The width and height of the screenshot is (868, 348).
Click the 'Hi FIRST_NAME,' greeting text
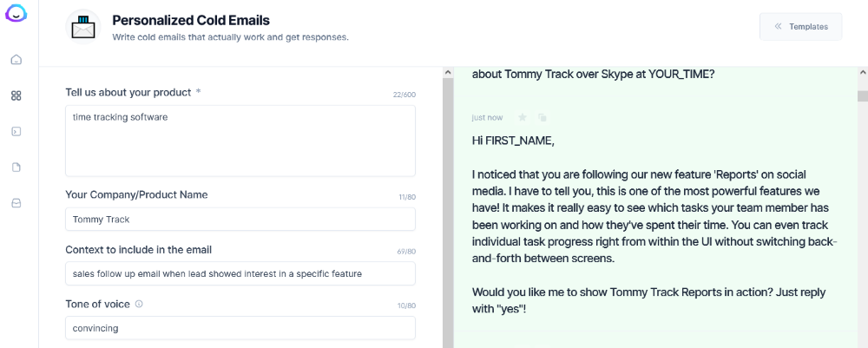coord(513,141)
